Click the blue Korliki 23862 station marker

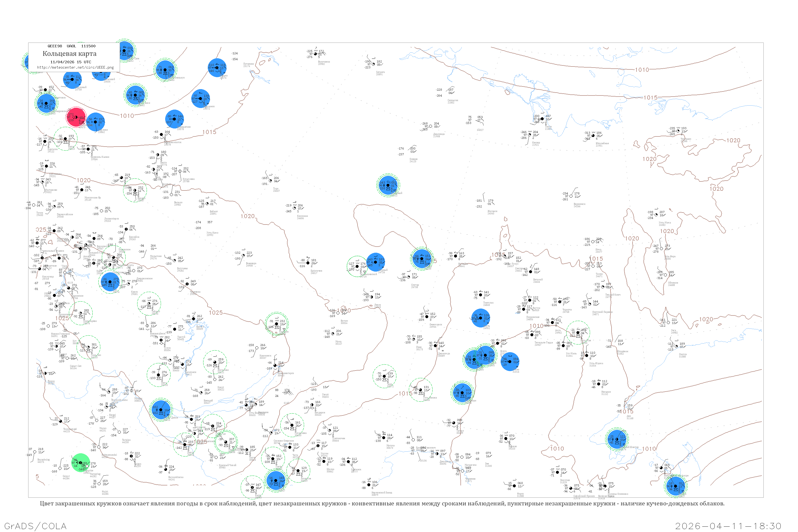(x=95, y=122)
